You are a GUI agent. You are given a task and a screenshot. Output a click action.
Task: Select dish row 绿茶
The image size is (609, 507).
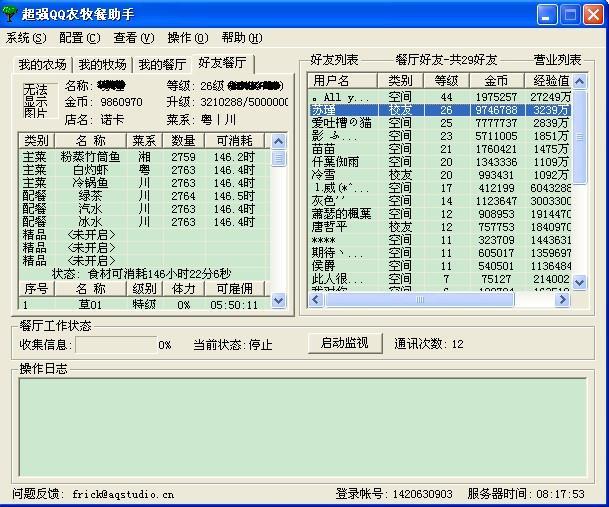coord(144,196)
